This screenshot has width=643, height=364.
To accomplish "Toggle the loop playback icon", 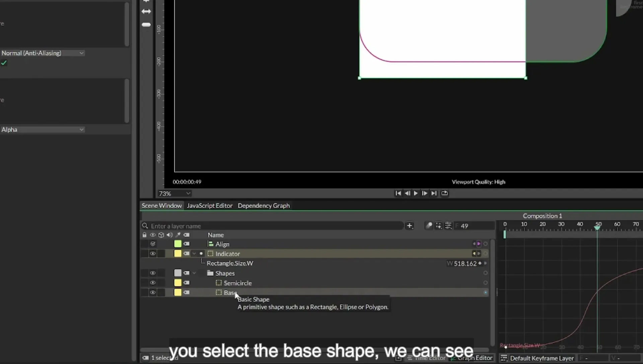I will click(x=444, y=193).
